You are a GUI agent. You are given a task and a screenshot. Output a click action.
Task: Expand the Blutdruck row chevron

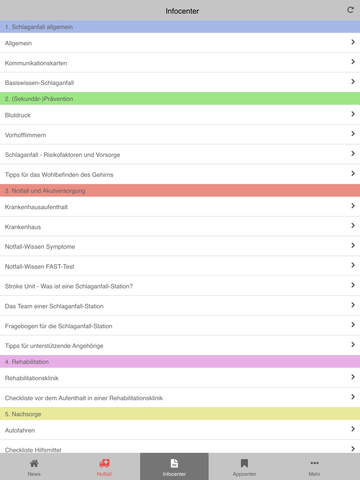(x=353, y=114)
